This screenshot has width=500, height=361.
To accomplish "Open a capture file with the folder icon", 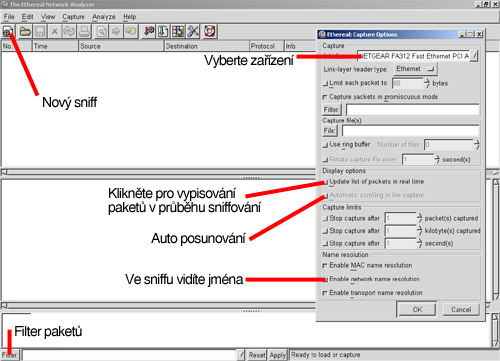I will 25,31.
